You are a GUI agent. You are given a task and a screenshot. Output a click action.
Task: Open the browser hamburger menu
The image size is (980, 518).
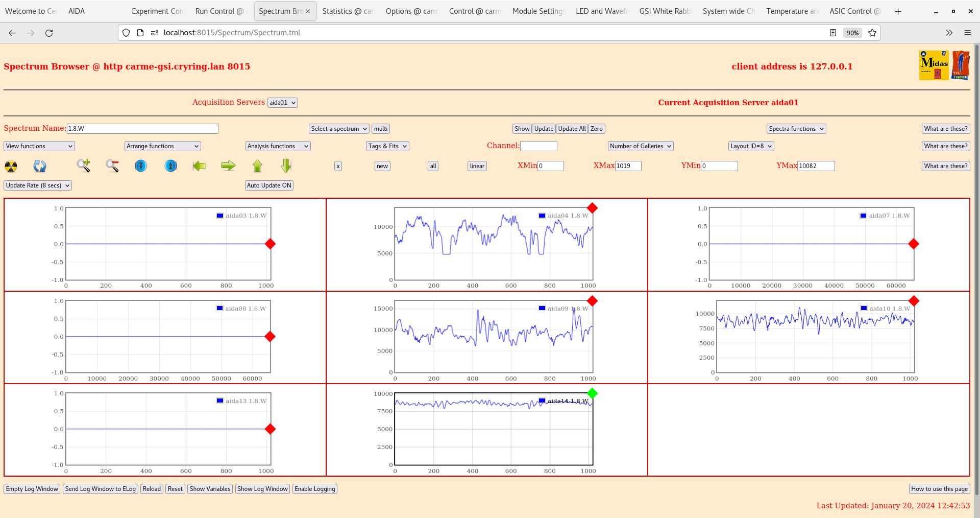pyautogui.click(x=967, y=33)
